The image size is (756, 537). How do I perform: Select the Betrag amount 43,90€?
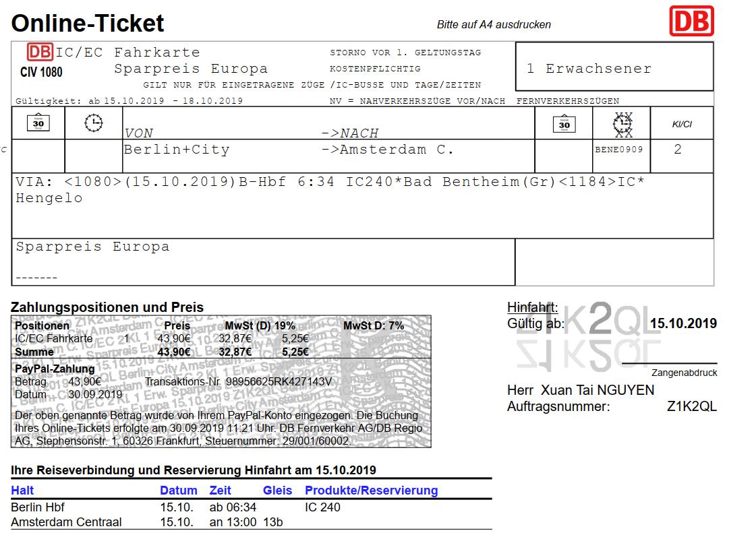pos(85,382)
